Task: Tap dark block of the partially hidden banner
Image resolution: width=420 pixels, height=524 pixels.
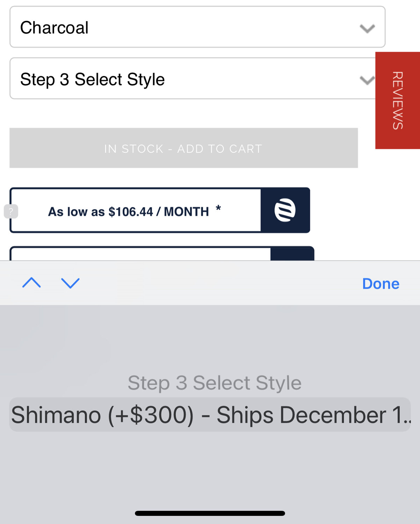Action: [292, 254]
